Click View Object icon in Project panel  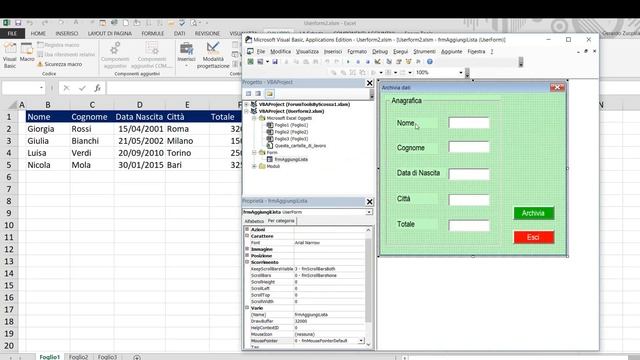pyautogui.click(x=258, y=93)
